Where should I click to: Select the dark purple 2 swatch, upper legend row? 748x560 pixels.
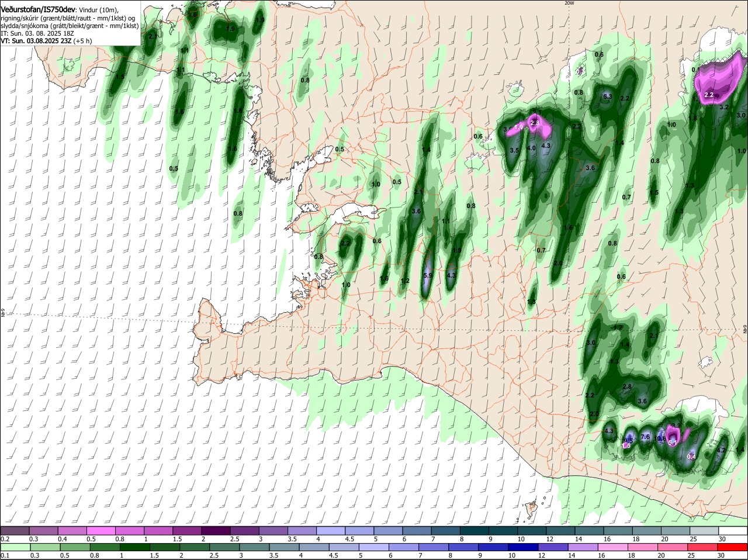pyautogui.click(x=216, y=531)
